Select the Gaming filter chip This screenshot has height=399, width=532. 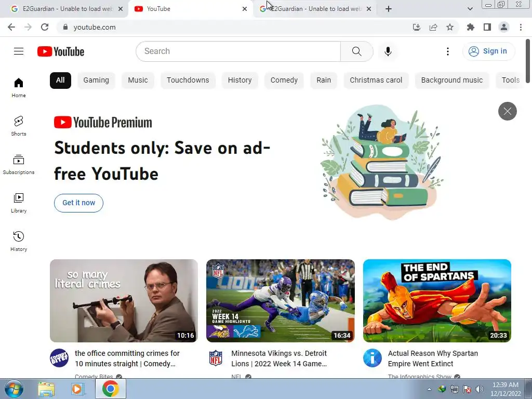96,81
